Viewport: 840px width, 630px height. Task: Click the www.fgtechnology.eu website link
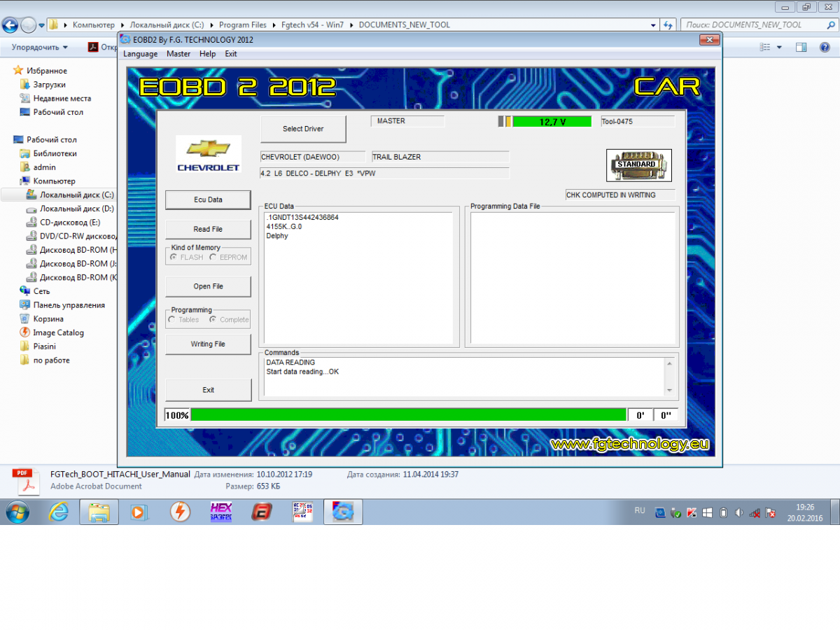(630, 444)
